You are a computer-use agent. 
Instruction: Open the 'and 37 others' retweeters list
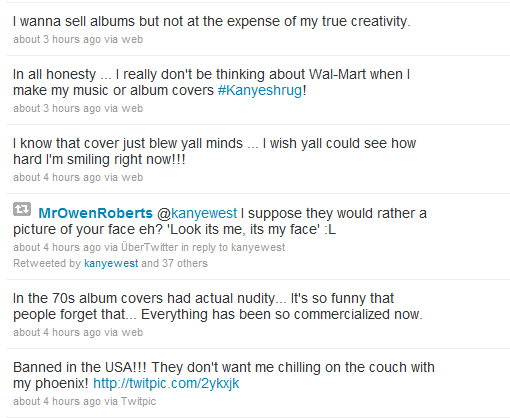pyautogui.click(x=174, y=263)
